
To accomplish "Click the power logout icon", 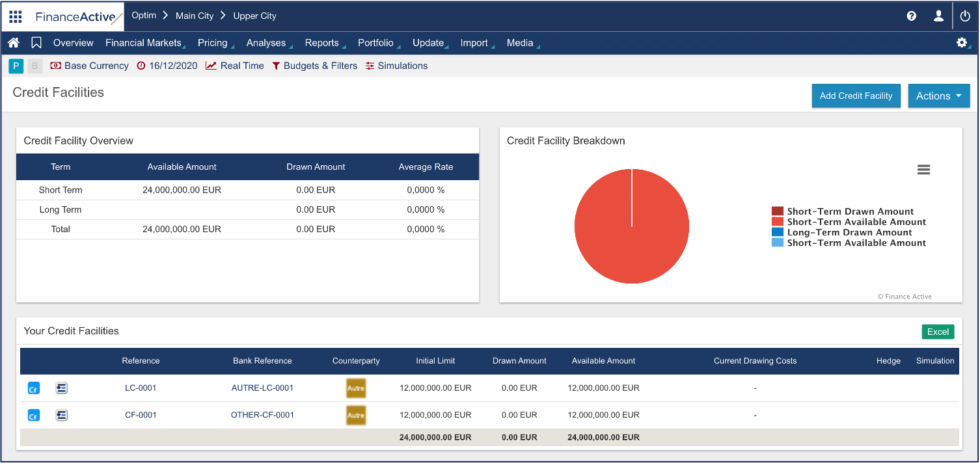I will click(965, 16).
